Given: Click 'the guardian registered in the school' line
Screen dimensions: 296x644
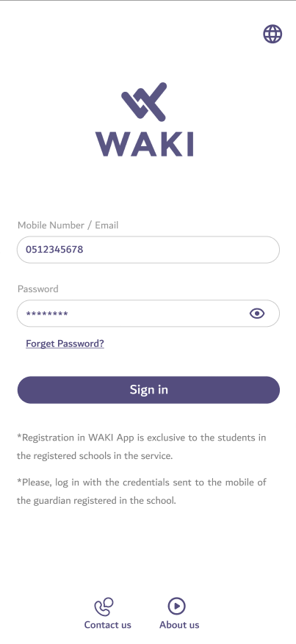Looking at the screenshot, I should click(x=96, y=501).
